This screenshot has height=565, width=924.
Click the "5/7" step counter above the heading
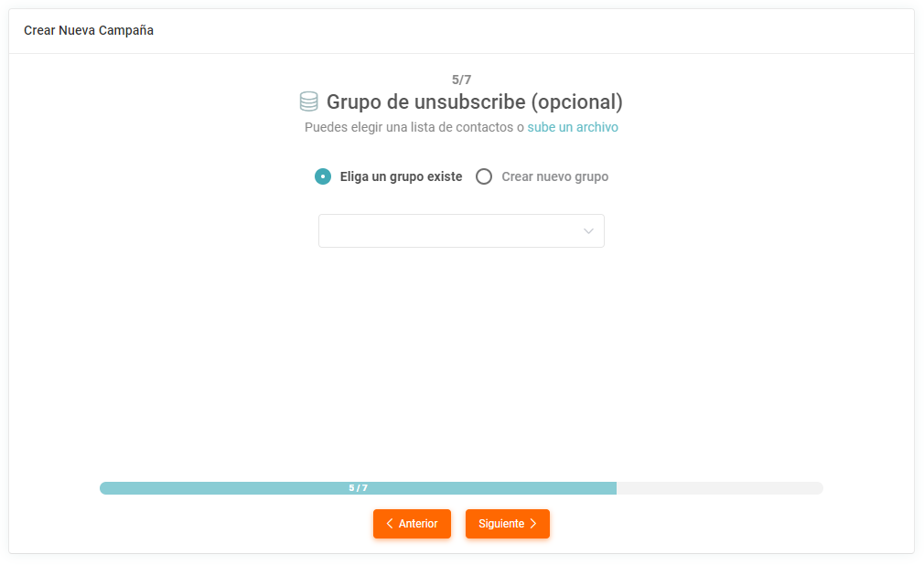[x=462, y=80]
